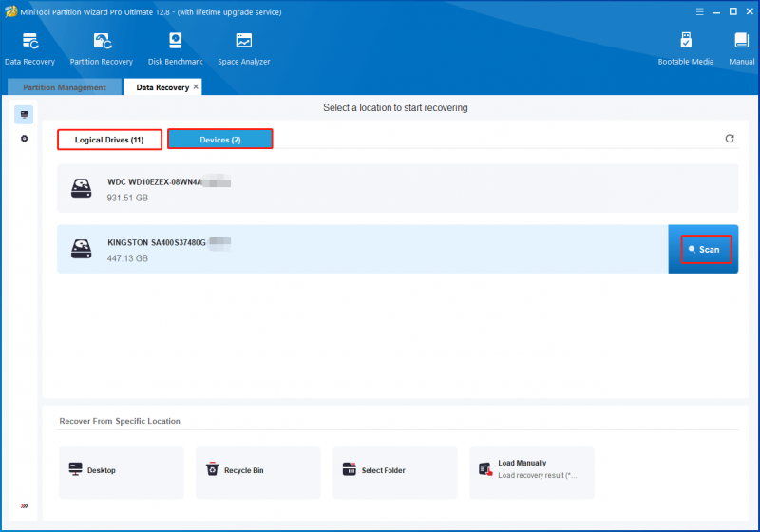Click the refresh drives icon
The image size is (760, 532).
pyautogui.click(x=730, y=139)
